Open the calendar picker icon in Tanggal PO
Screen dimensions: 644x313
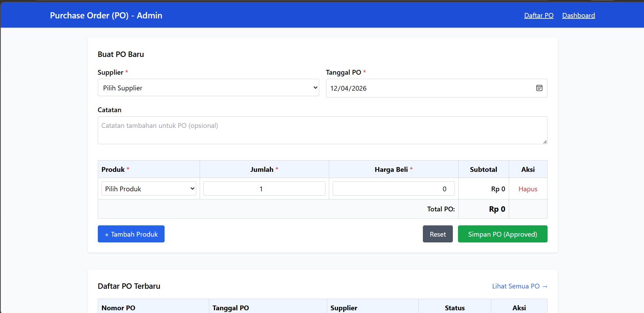[x=539, y=88]
